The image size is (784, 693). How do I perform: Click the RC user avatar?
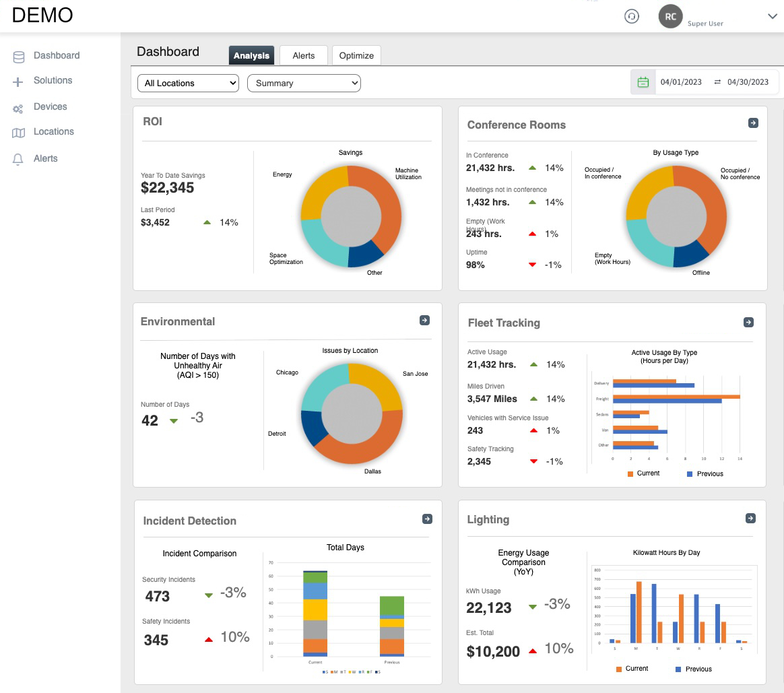coord(670,16)
